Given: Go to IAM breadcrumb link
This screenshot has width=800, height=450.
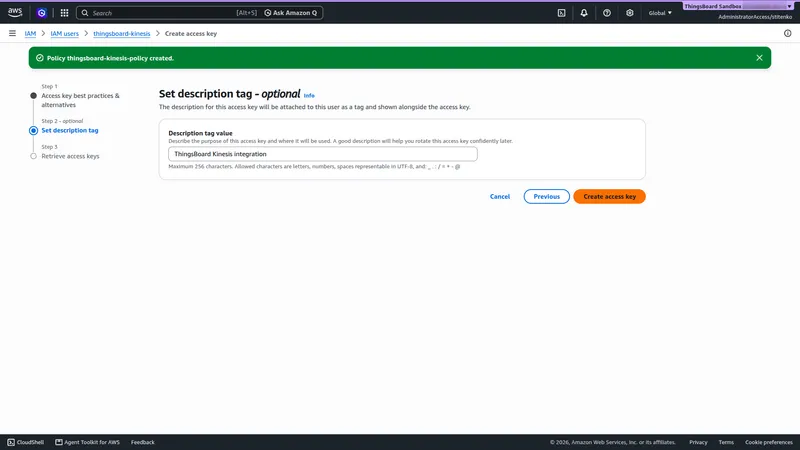Looking at the screenshot, I should 30,34.
